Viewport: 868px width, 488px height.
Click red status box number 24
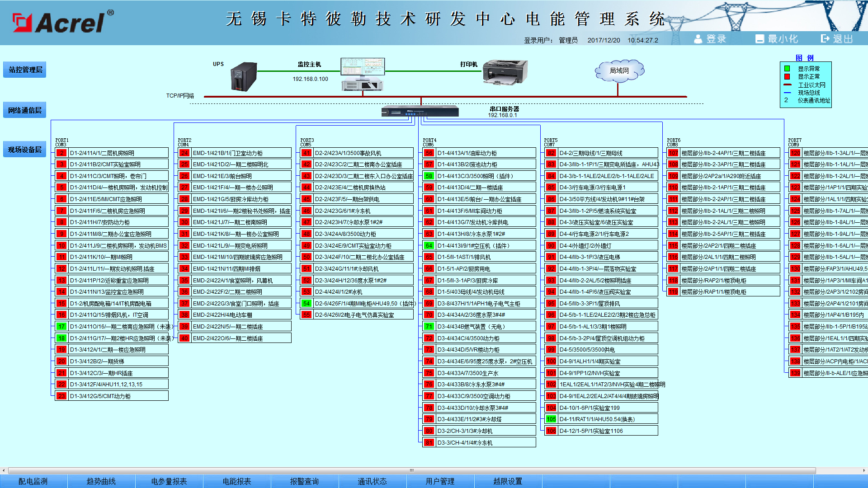[184, 153]
